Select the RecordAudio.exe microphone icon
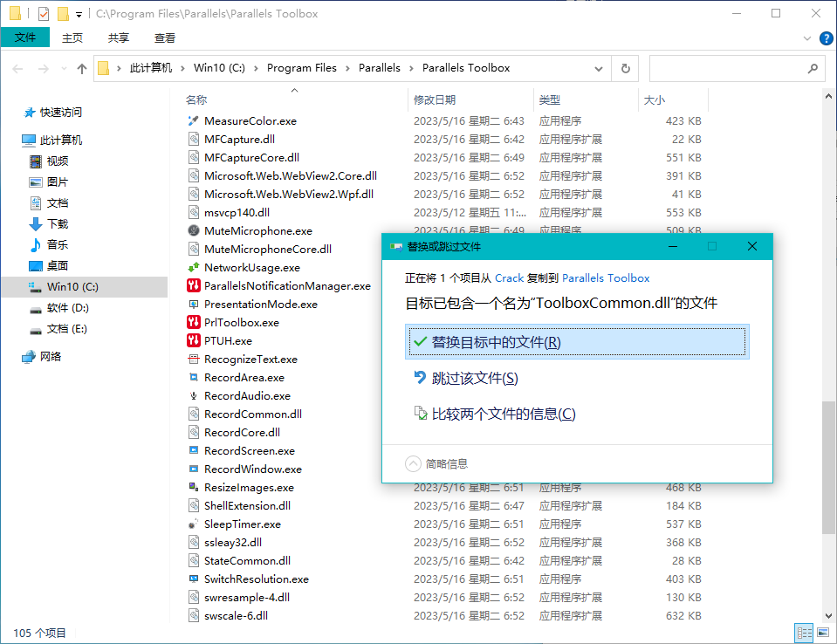 tap(193, 396)
